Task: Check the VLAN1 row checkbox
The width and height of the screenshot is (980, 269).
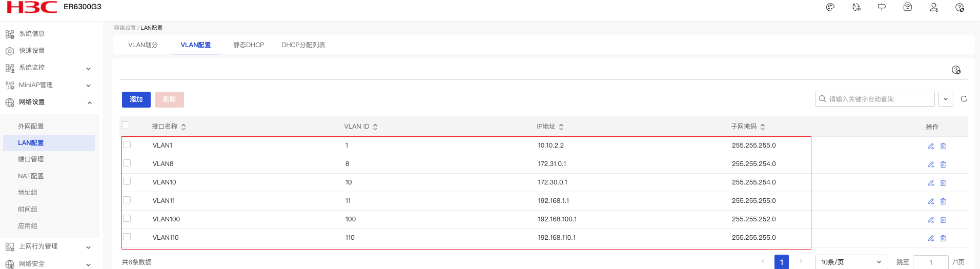Action: tap(127, 145)
